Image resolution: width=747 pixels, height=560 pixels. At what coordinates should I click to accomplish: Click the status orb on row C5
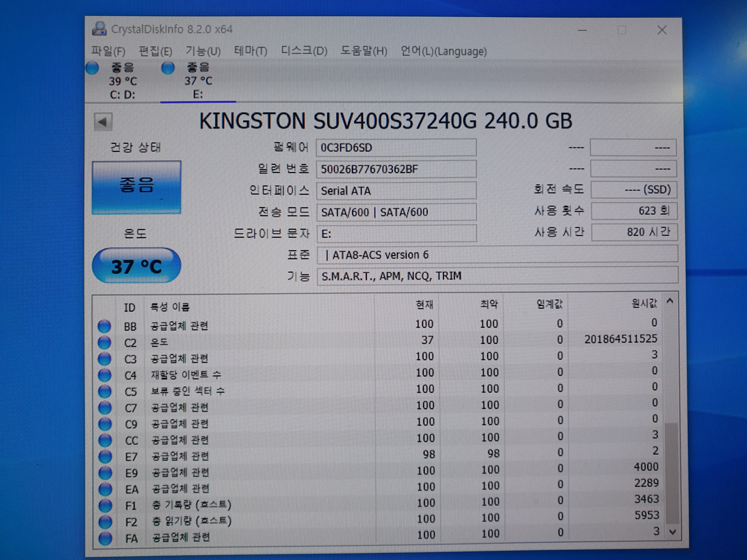[105, 391]
